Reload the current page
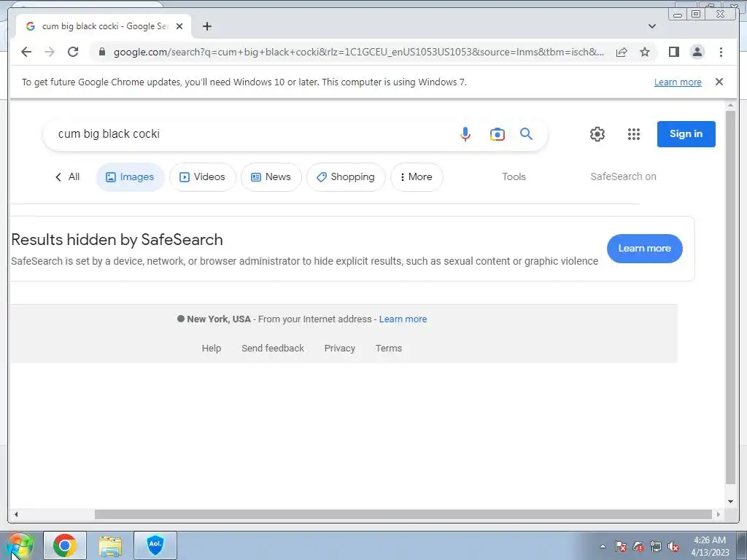The height and width of the screenshot is (560, 747). point(73,52)
